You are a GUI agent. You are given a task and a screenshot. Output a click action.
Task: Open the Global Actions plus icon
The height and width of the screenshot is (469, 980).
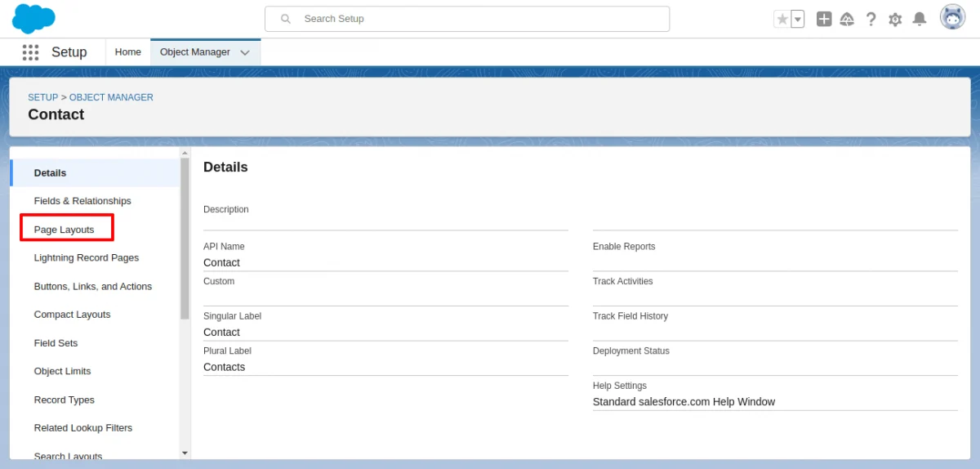tap(824, 19)
